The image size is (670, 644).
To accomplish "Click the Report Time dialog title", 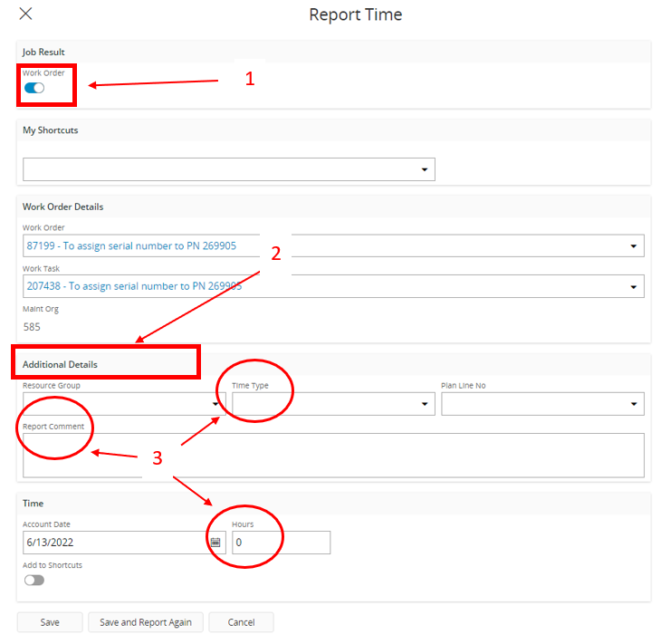I will click(x=356, y=14).
